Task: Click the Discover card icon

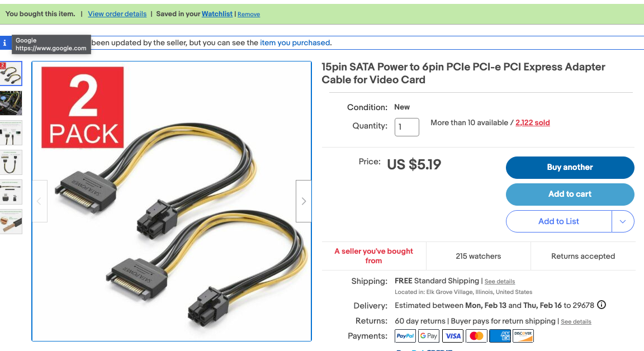Action: (523, 336)
